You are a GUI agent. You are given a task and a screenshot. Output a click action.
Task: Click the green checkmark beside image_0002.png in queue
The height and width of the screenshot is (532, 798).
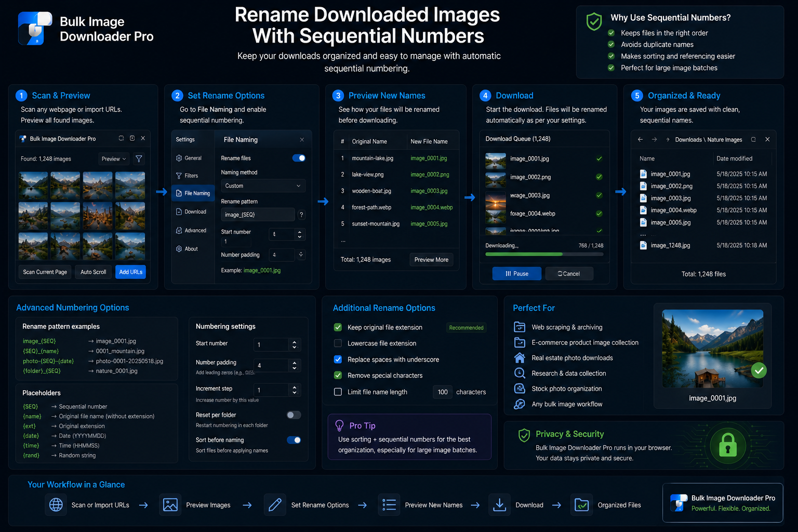599,177
